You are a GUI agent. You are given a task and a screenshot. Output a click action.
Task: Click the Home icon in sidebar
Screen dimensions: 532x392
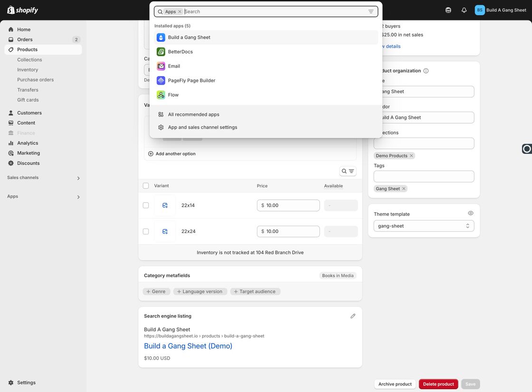(x=11, y=29)
